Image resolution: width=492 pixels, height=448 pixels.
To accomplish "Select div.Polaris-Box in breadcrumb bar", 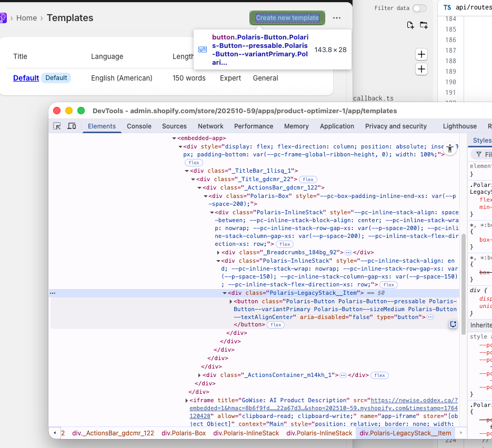I will pos(184,433).
